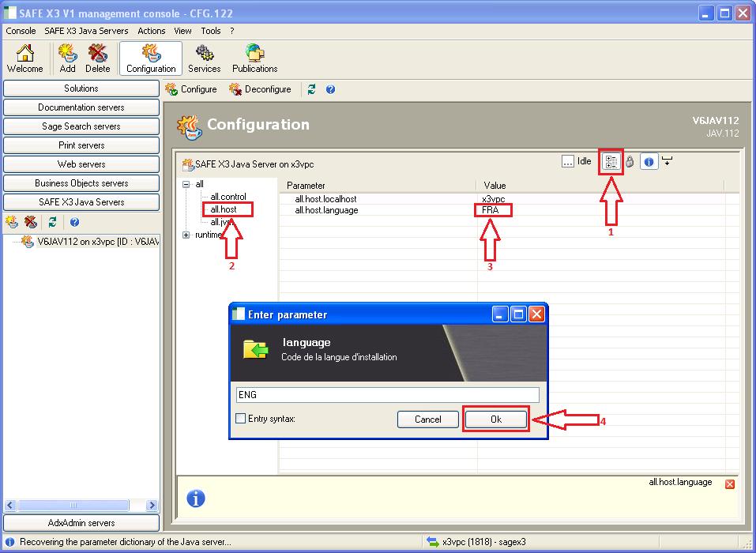Collapse the 'all' tree node

tap(186, 184)
